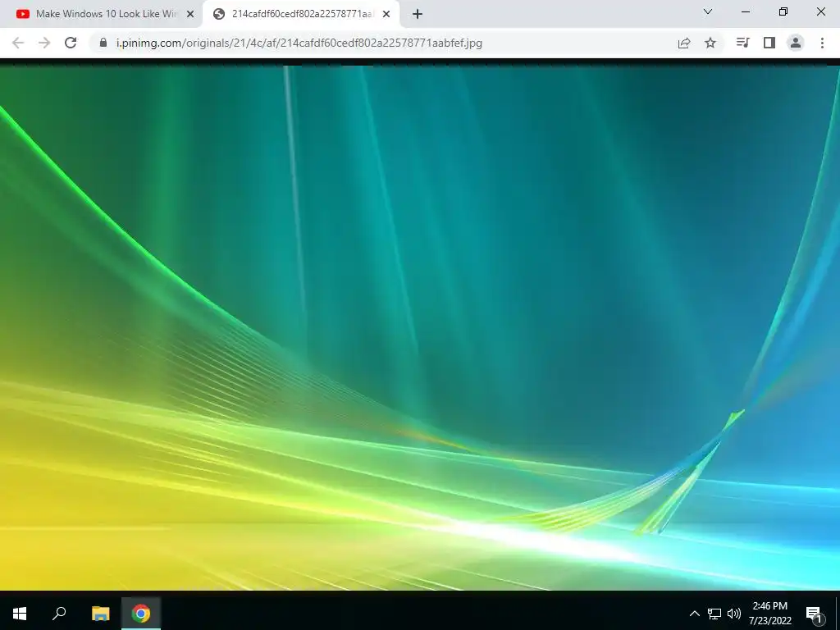Image resolution: width=840 pixels, height=630 pixels.
Task: Close the 214cafdf60cedf jpg tab
Action: click(386, 15)
